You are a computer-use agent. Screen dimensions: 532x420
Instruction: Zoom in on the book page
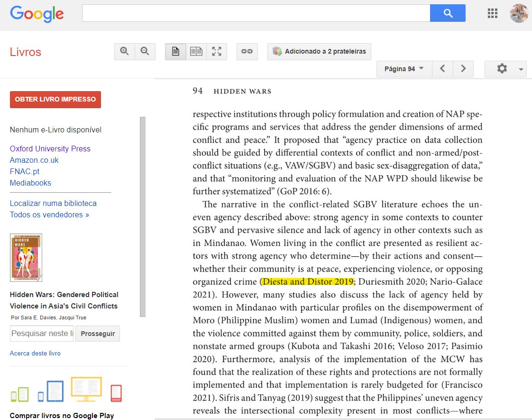pyautogui.click(x=125, y=52)
